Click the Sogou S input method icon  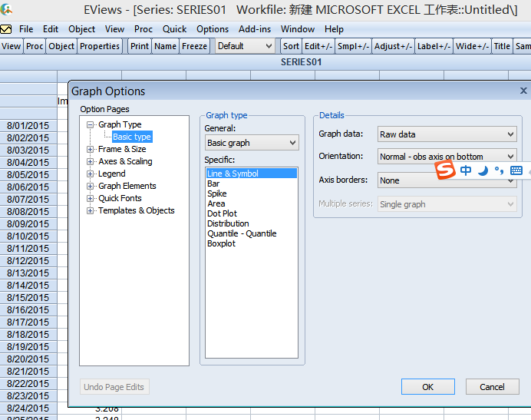point(445,170)
